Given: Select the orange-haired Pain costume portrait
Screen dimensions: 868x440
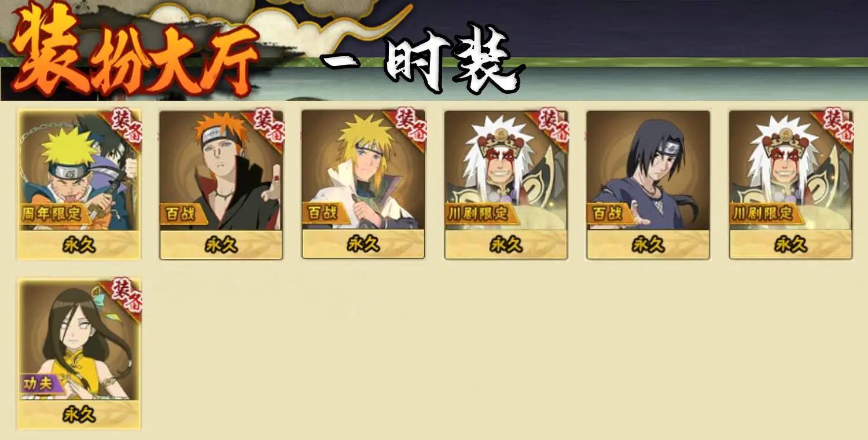Looking at the screenshot, I should pyautogui.click(x=221, y=171).
